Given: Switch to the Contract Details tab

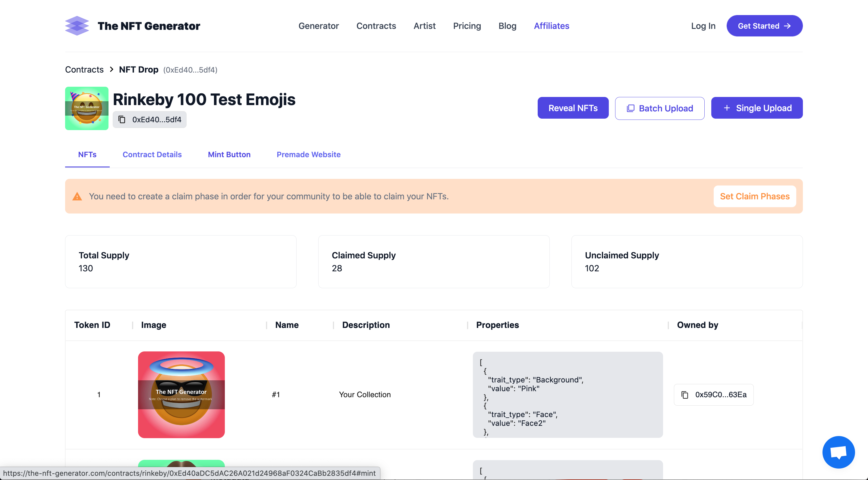Looking at the screenshot, I should (152, 154).
